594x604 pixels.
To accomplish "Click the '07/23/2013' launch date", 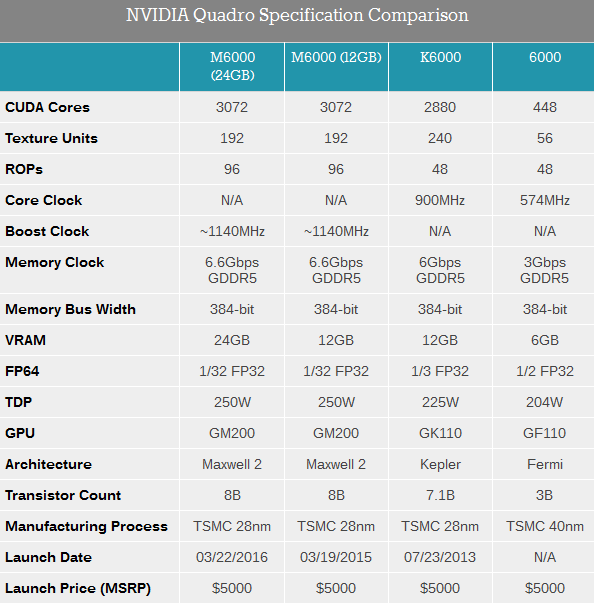I will pos(440,557).
